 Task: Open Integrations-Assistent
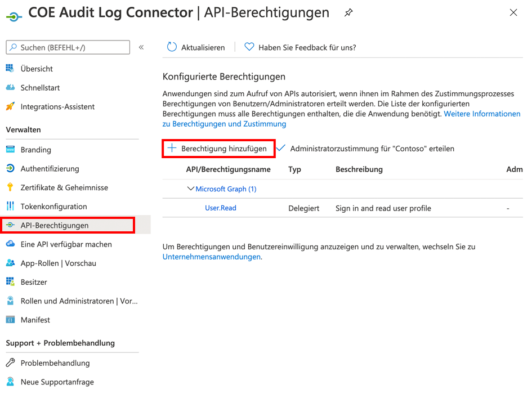click(x=57, y=107)
